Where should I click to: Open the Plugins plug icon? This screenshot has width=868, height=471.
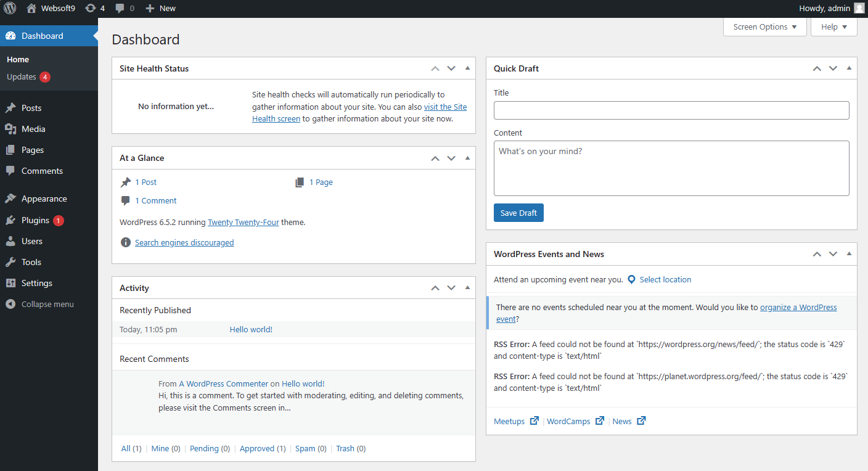[x=10, y=220]
